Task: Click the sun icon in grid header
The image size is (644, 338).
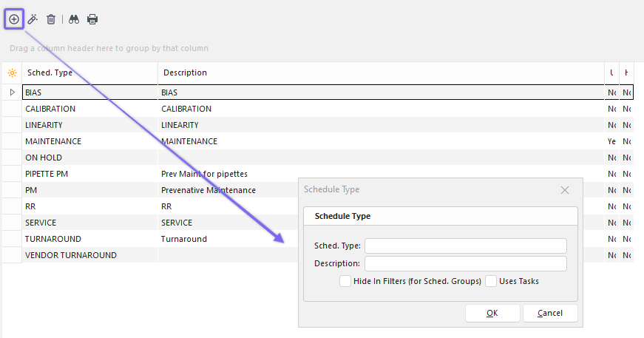Action: coord(12,73)
